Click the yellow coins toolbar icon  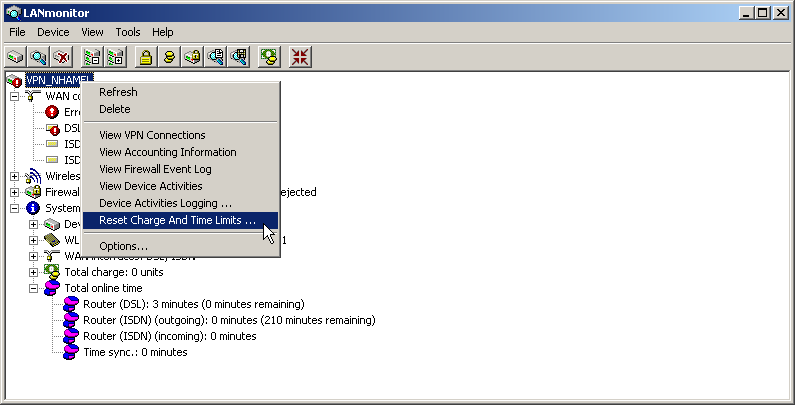click(170, 57)
